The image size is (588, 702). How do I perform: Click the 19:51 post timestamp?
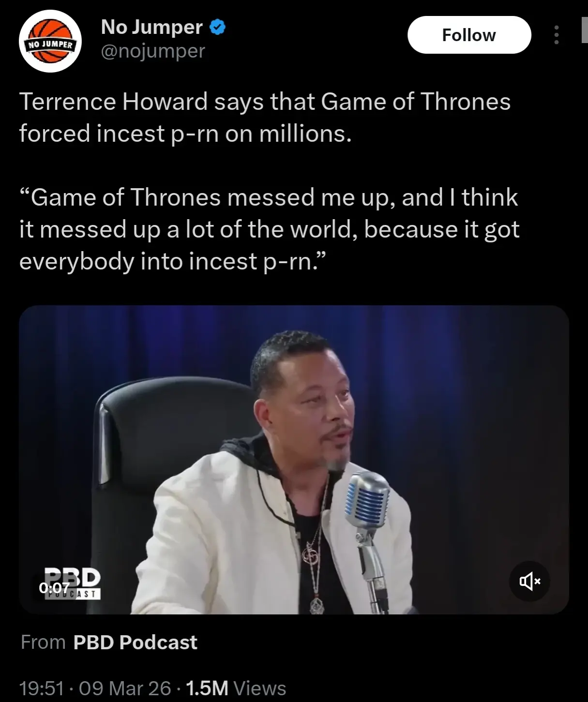pyautogui.click(x=41, y=688)
